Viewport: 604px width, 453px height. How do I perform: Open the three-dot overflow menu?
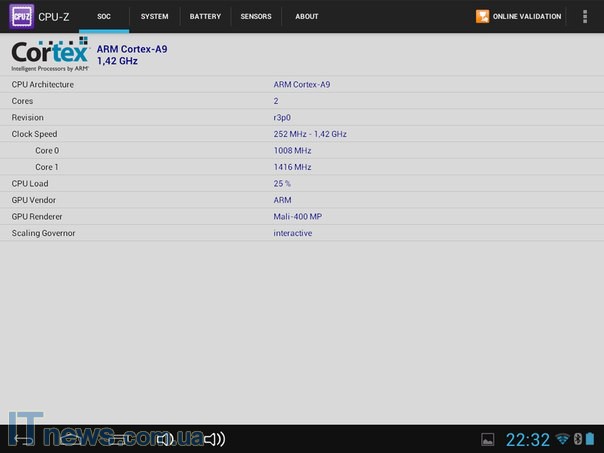585,16
